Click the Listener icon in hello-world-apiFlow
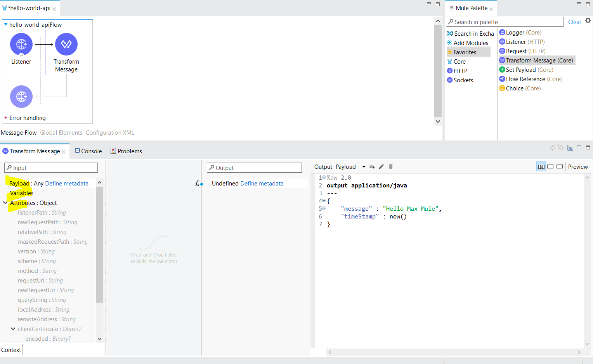 21,44
